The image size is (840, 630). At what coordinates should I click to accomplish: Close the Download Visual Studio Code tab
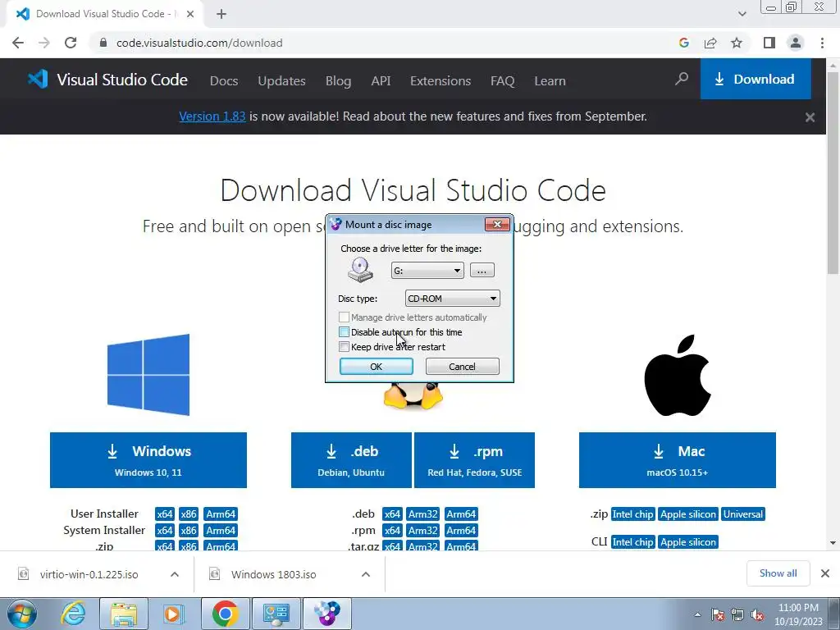pos(190,14)
